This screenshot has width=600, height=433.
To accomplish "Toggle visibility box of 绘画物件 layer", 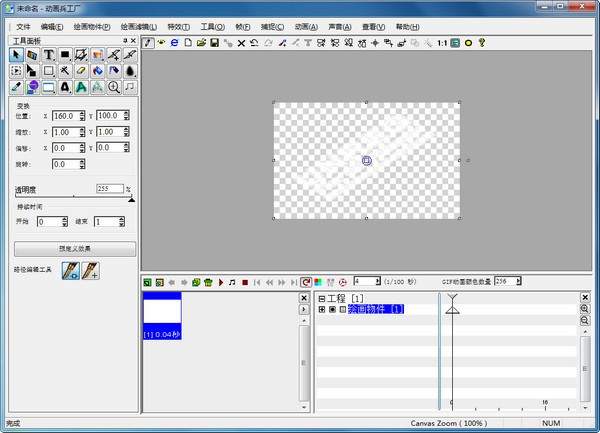I will 332,310.
